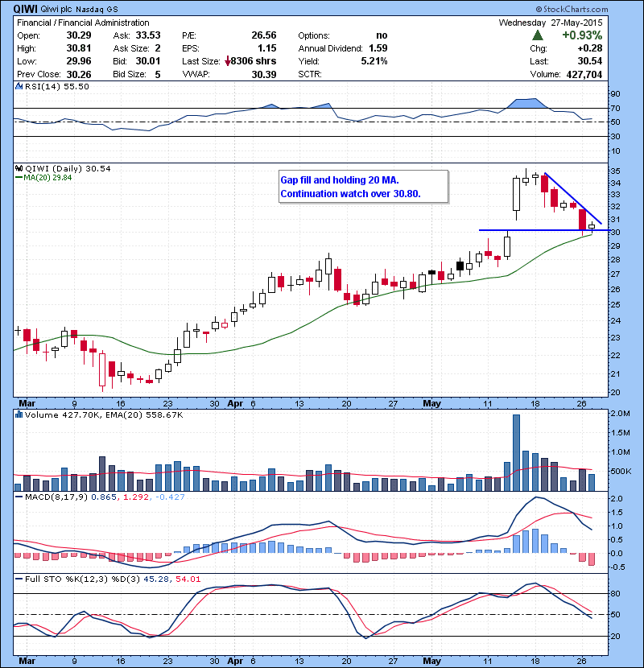Click the Prev Close value 30.26
Image resolution: width=644 pixels, height=668 pixels.
click(x=79, y=74)
